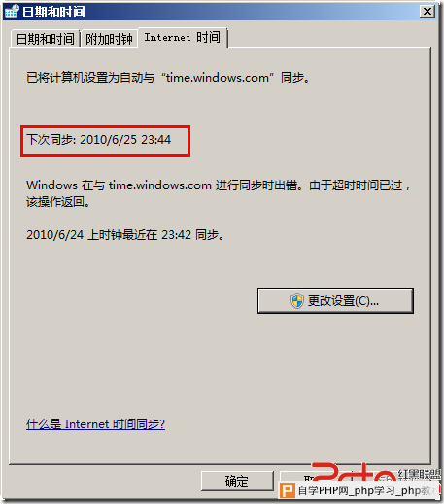The image size is (444, 504).
Task: Click the 日期和时间 window title text
Action: click(x=53, y=12)
